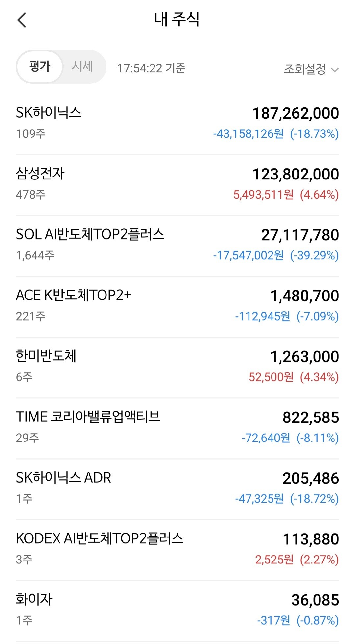Image resolution: width=355 pixels, height=644 pixels.
Task: Tap the back arrow icon
Action: pyautogui.click(x=22, y=20)
